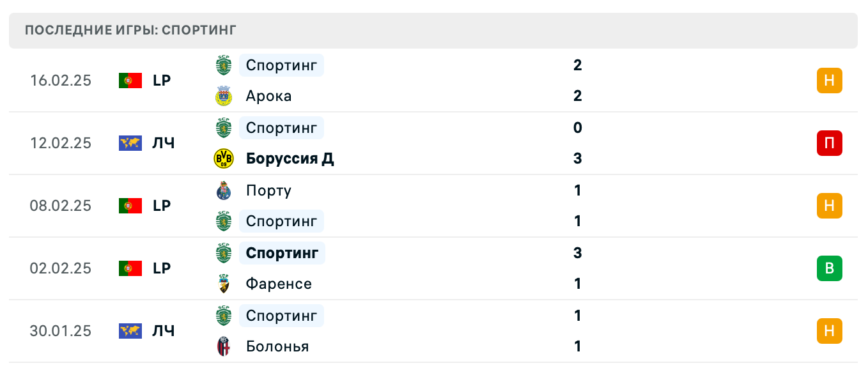Click the green В badge for the Farense win
868x377 pixels.
(830, 268)
